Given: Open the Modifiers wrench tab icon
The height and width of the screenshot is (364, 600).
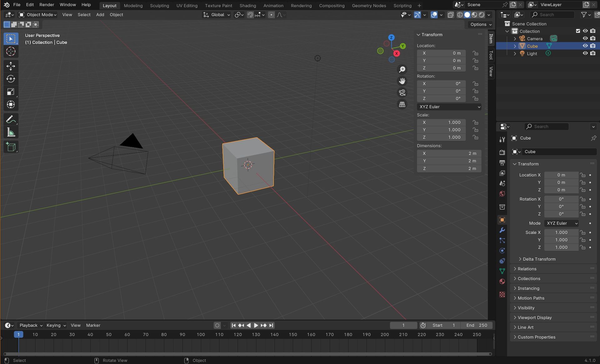Looking at the screenshot, I should coord(502,230).
